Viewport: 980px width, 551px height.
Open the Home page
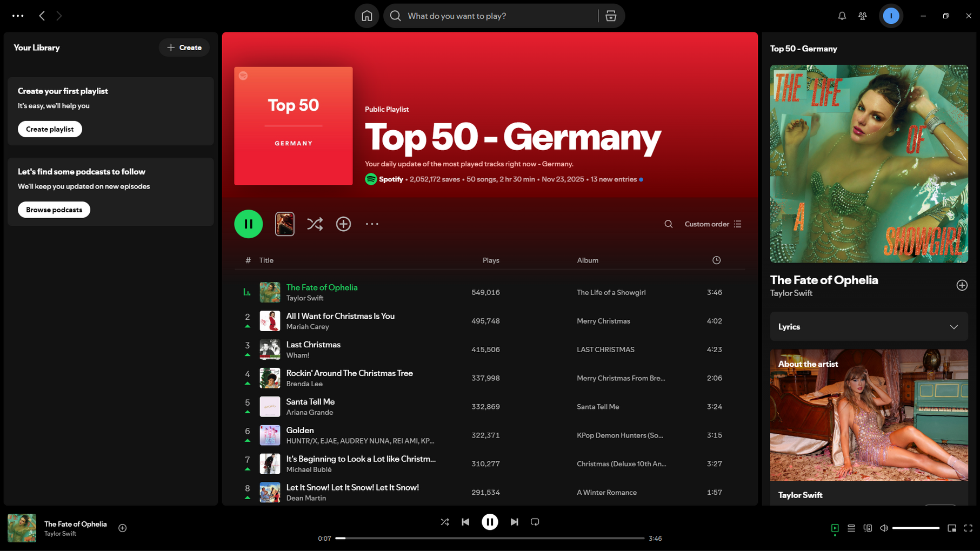tap(367, 16)
